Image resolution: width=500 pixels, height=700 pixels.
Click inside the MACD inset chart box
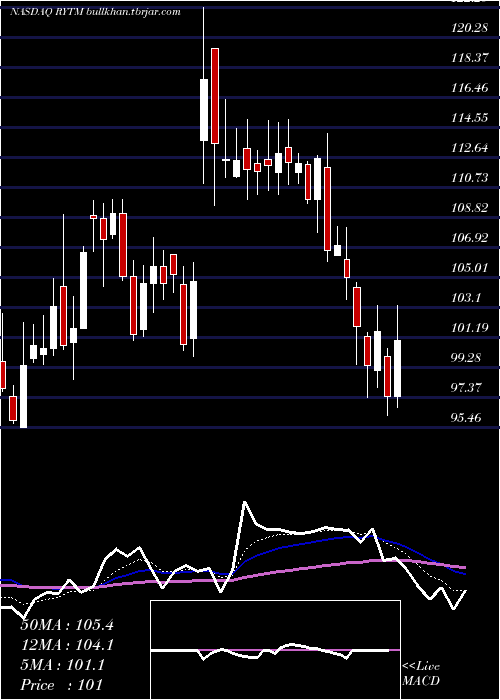point(275,650)
